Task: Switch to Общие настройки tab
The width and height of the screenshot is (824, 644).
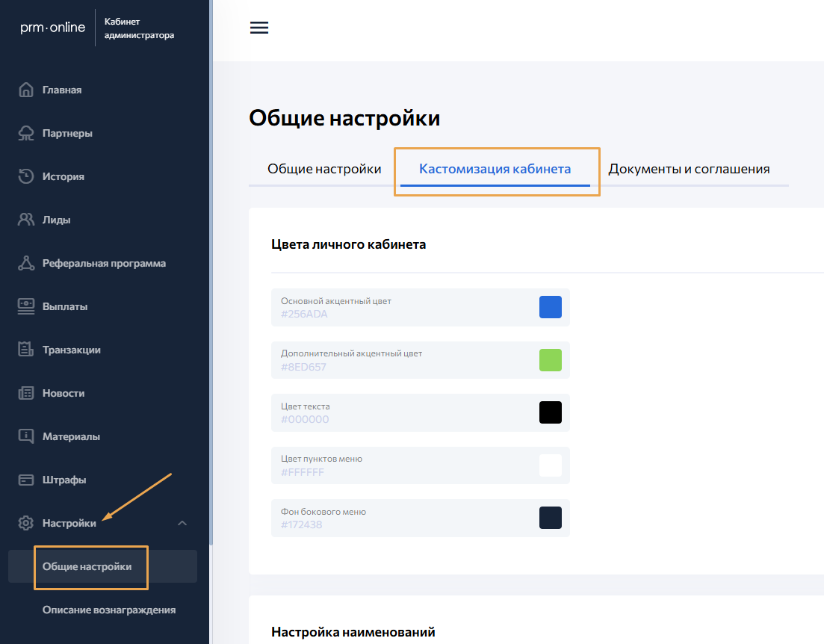Action: [324, 169]
